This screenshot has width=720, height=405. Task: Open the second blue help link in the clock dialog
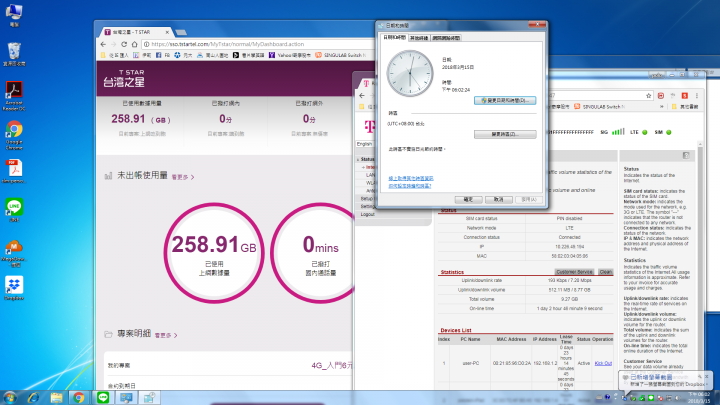[x=410, y=186]
